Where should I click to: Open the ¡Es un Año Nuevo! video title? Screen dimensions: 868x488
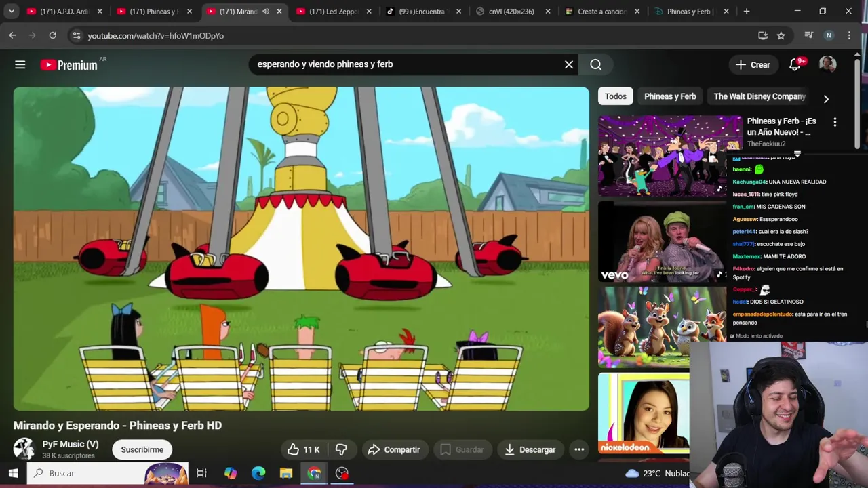coord(782,127)
